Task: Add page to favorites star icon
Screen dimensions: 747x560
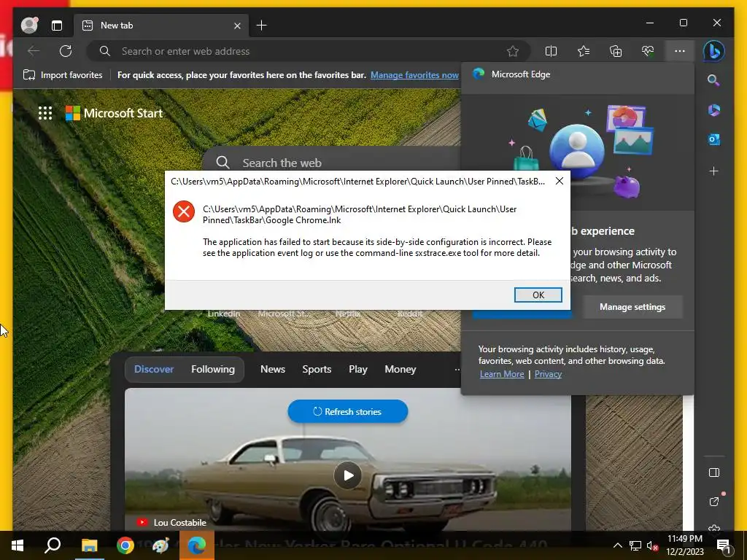Action: coord(513,51)
